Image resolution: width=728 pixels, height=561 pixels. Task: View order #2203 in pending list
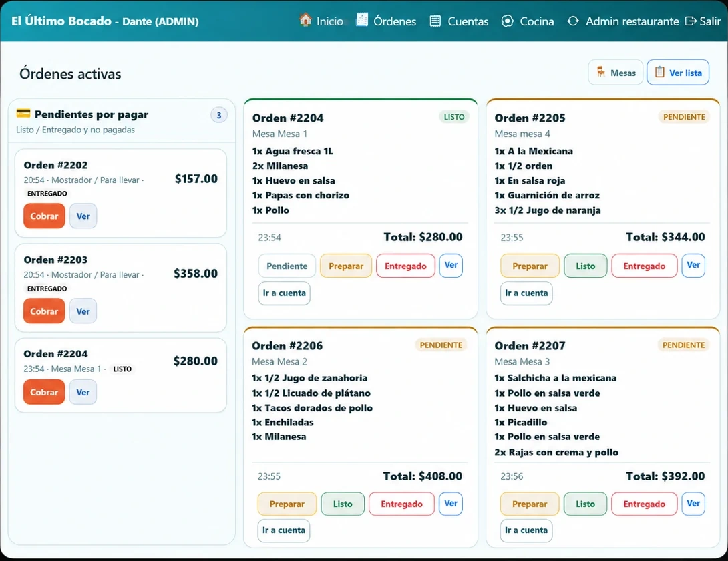(83, 311)
